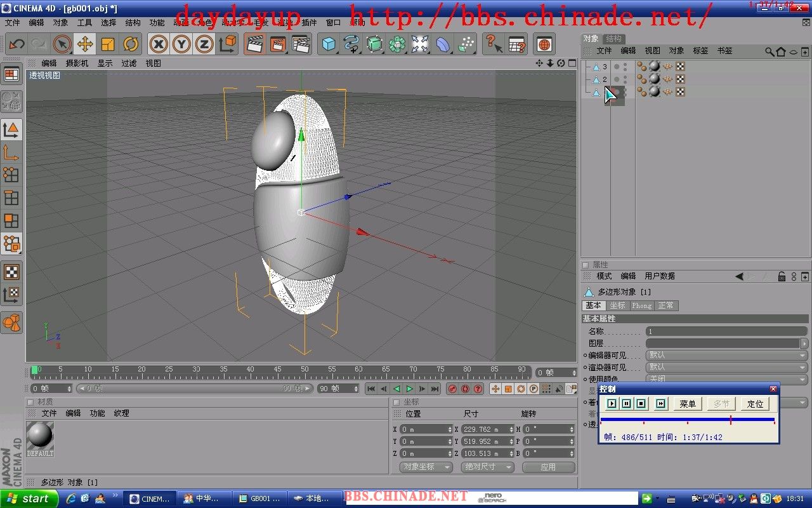812x508 pixels.
Task: Click the 应用 button
Action: tap(548, 467)
